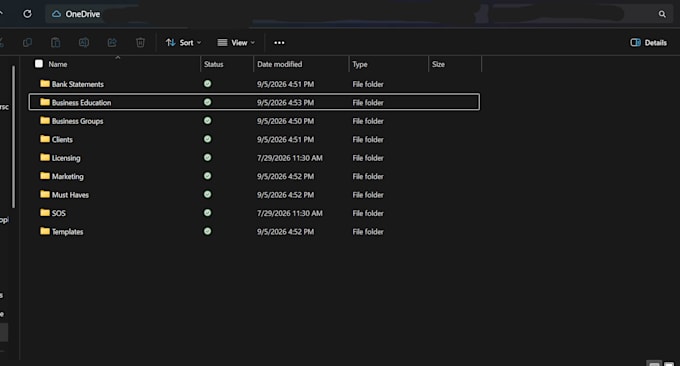Viewport: 680px width, 366px height.
Task: Click the sync status icon for Marketing
Action: pos(208,176)
